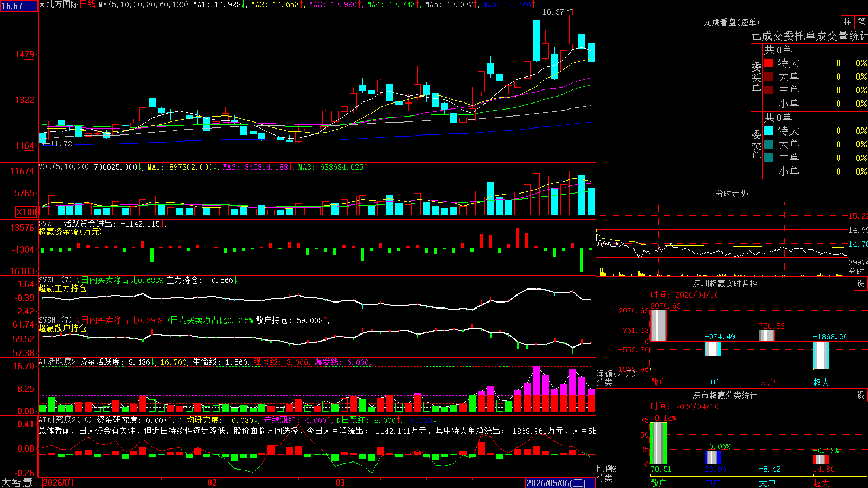Click the 强势线: 3.000 label

(x=282, y=362)
